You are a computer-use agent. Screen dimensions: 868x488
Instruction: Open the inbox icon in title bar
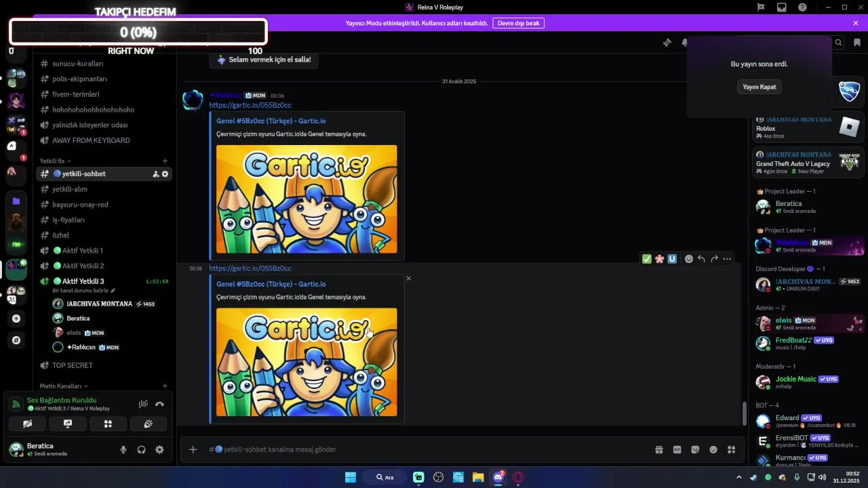[x=782, y=7]
